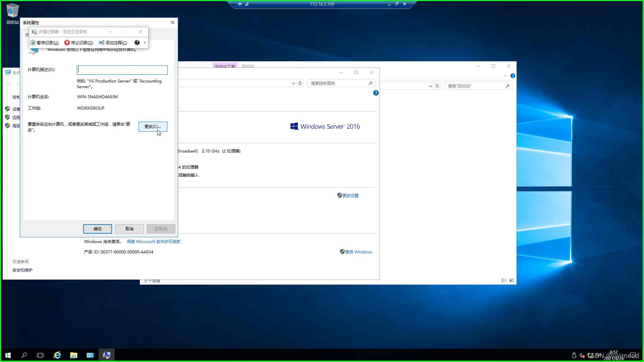Open Steps Recorder taskbar item
The width and height of the screenshot is (644, 362).
pos(107,355)
